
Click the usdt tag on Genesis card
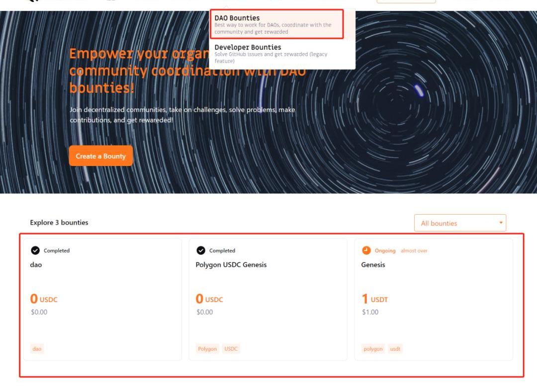[x=395, y=349]
